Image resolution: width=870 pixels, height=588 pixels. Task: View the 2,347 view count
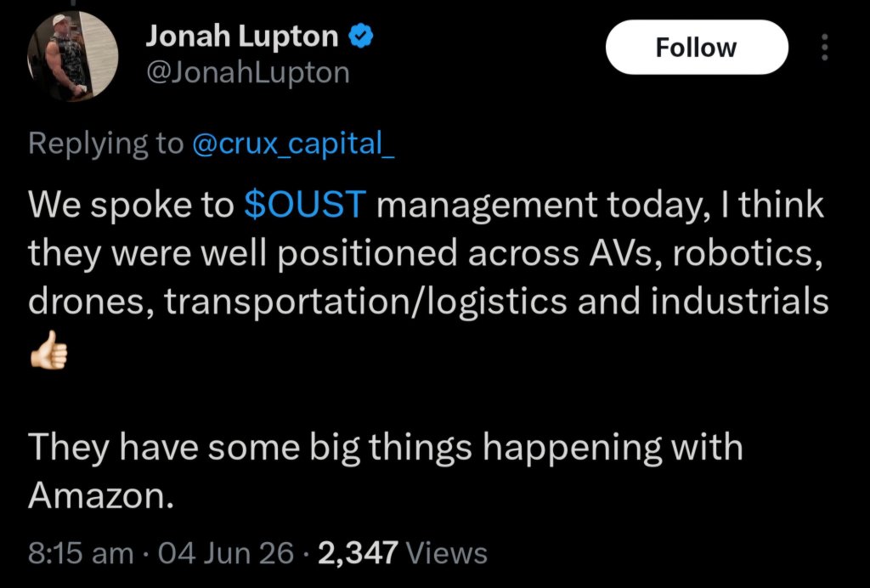tap(358, 553)
